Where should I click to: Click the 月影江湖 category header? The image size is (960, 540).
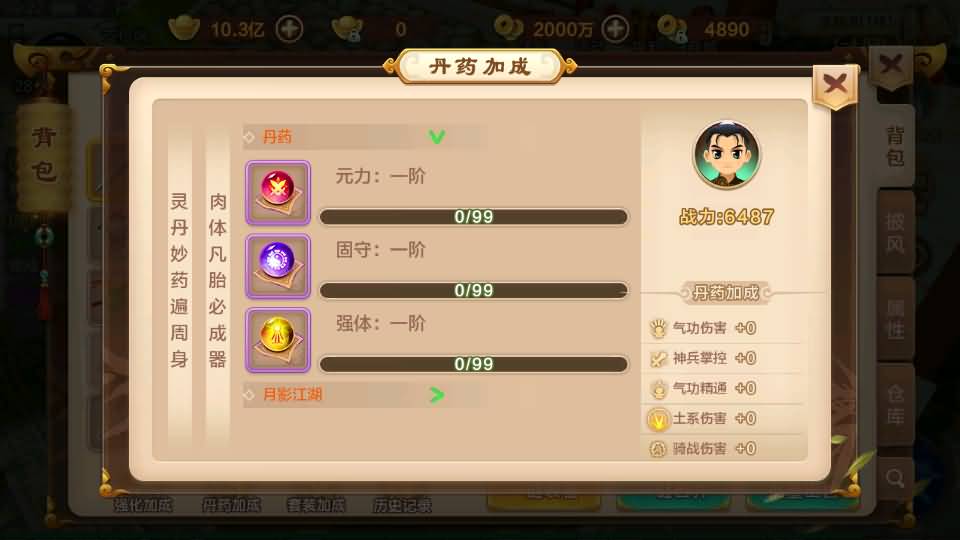tap(365, 395)
